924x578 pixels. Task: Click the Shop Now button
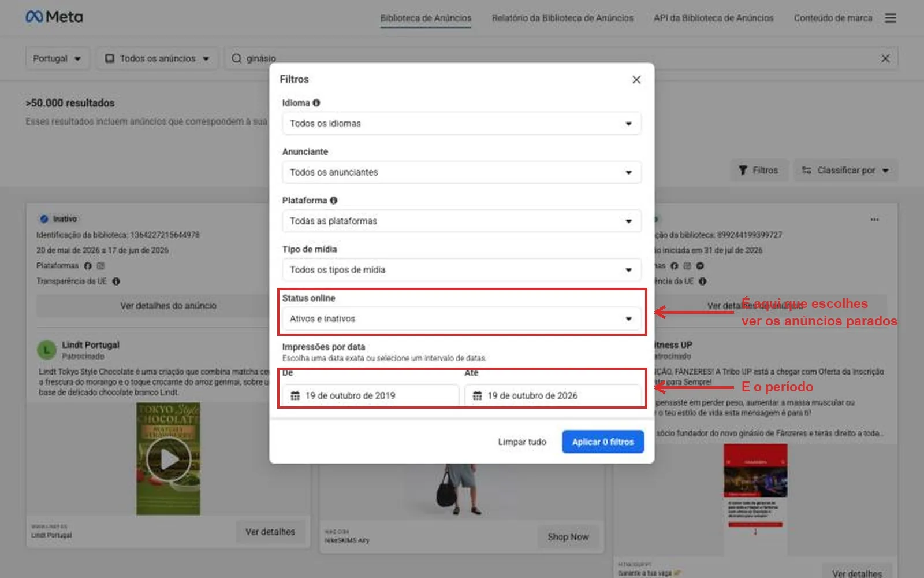[x=568, y=537]
